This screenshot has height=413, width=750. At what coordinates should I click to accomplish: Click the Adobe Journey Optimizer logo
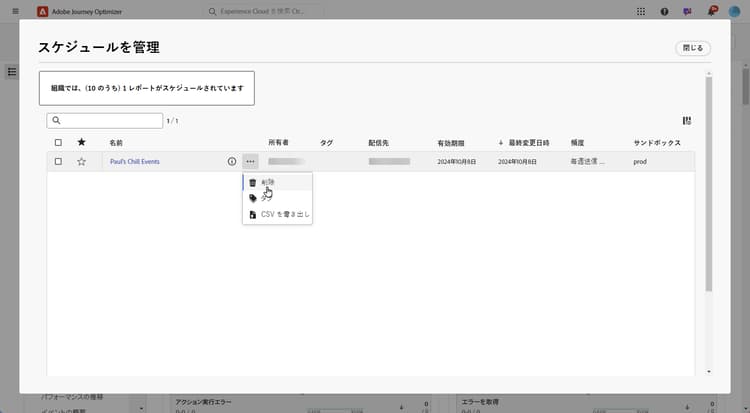[43, 11]
